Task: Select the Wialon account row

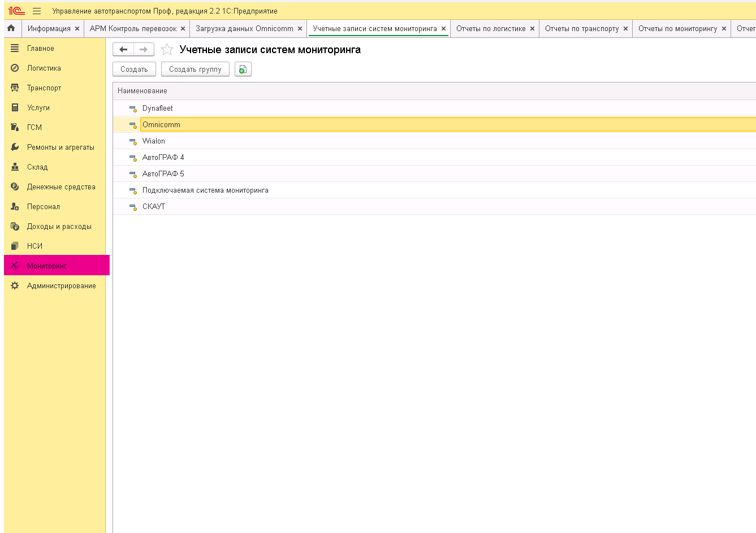Action: pos(154,141)
